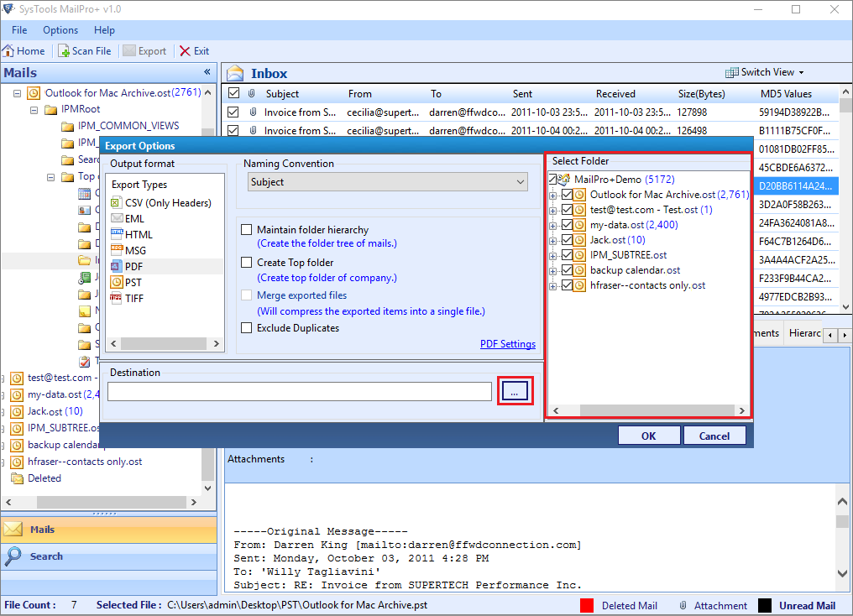Screen dimensions: 853x616
Task: Click the Home toolbar icon
Action: [8, 51]
